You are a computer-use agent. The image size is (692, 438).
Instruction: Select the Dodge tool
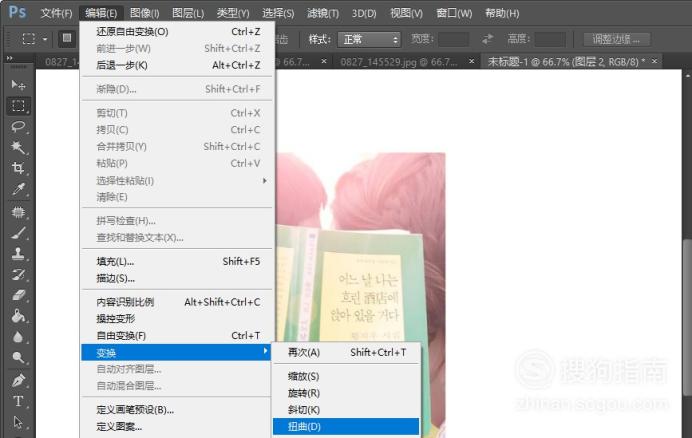point(18,357)
